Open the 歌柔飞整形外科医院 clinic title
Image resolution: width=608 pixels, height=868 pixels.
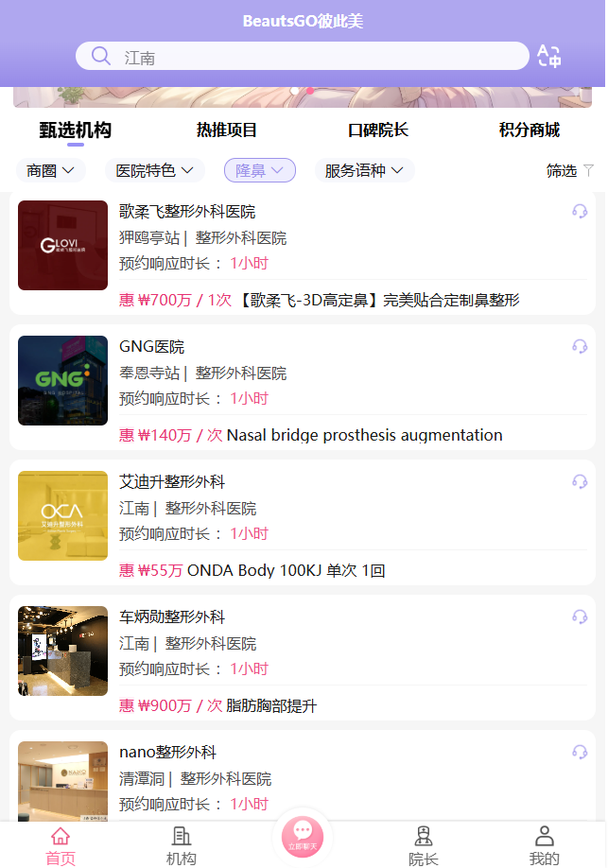[187, 212]
